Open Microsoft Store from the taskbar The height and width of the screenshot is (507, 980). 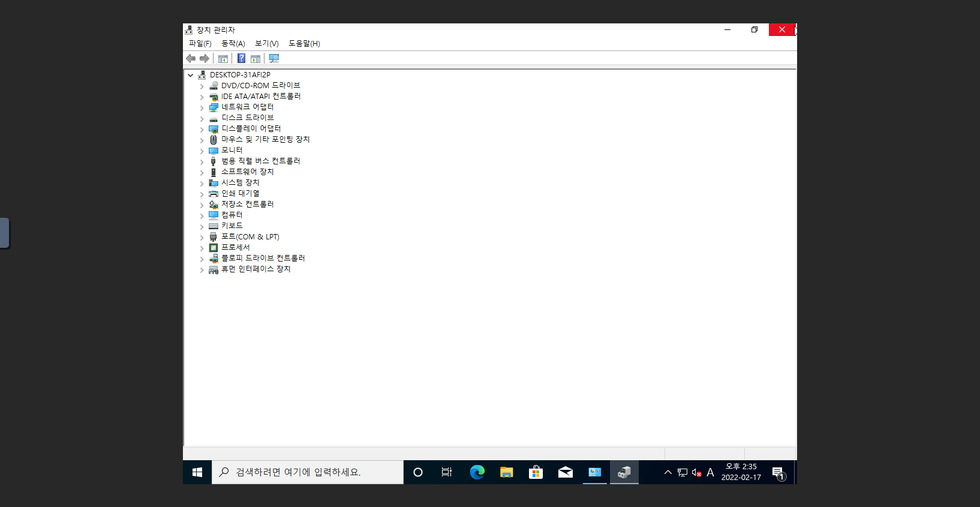pyautogui.click(x=536, y=472)
